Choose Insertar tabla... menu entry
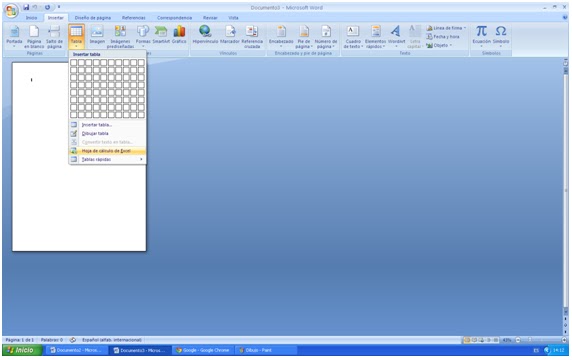572x360 pixels. 107,125
